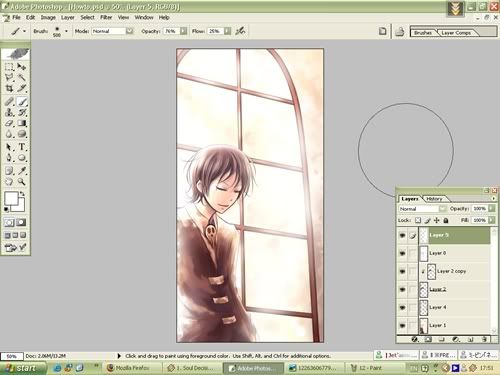Hide Layer 5 using its eye icon
The width and height of the screenshot is (500, 375).
click(x=403, y=235)
